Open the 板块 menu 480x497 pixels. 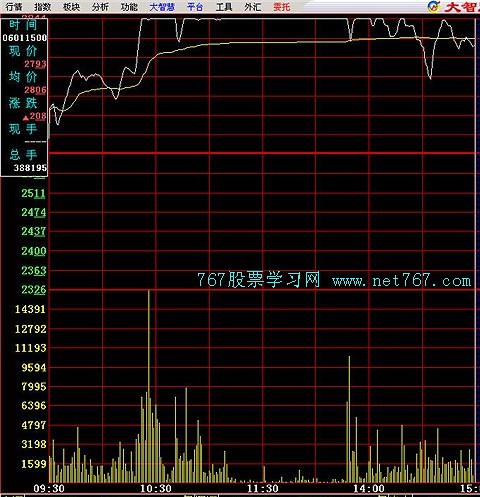[71, 7]
